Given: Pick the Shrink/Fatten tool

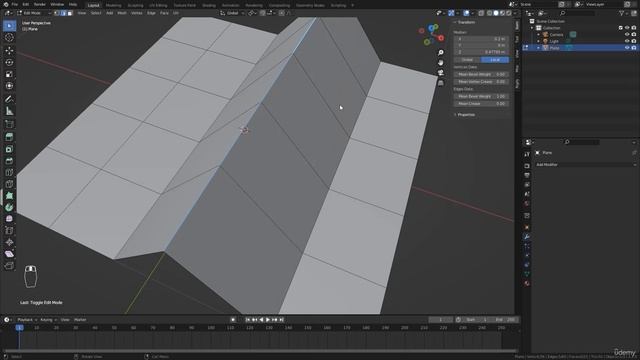Looking at the screenshot, I should (x=9, y=242).
